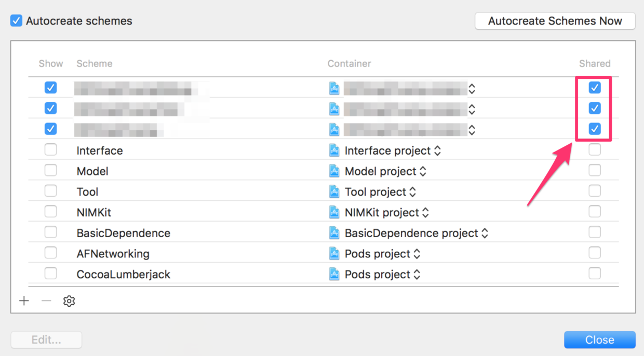Image resolution: width=644 pixels, height=356 pixels.
Task: Mark CocoaLumberjack scheme as Shared
Action: pyautogui.click(x=595, y=273)
